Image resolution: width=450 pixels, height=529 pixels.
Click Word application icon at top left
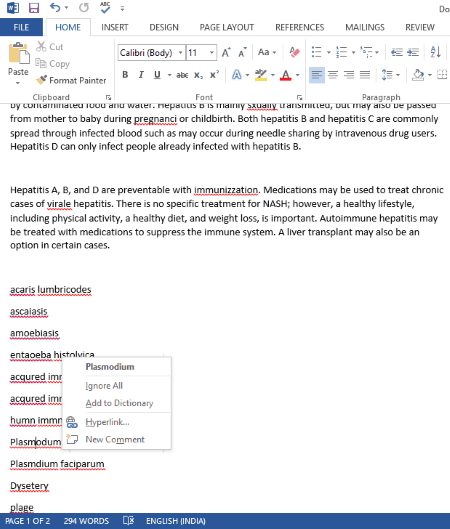[13, 7]
